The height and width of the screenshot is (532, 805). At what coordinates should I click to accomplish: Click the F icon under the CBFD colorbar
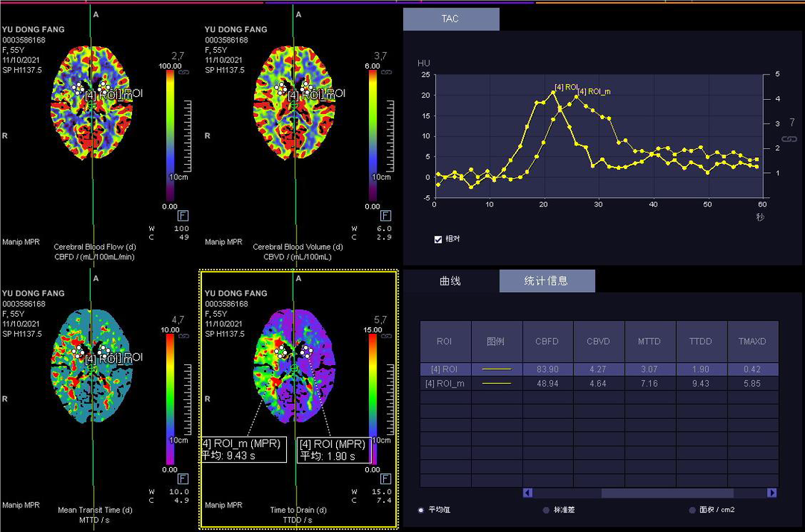tap(183, 215)
